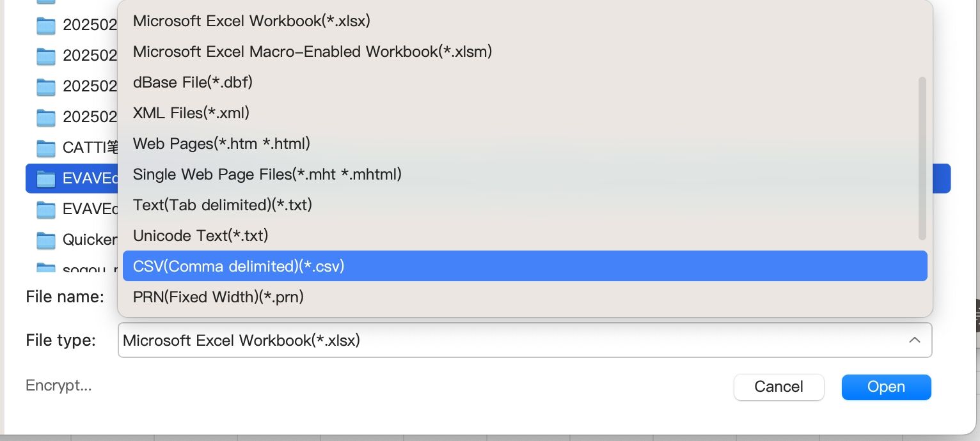Screen dimensions: 980x441
Task: Choose Macro-Enabled Workbook (*.xlsm) option
Action: click(312, 52)
